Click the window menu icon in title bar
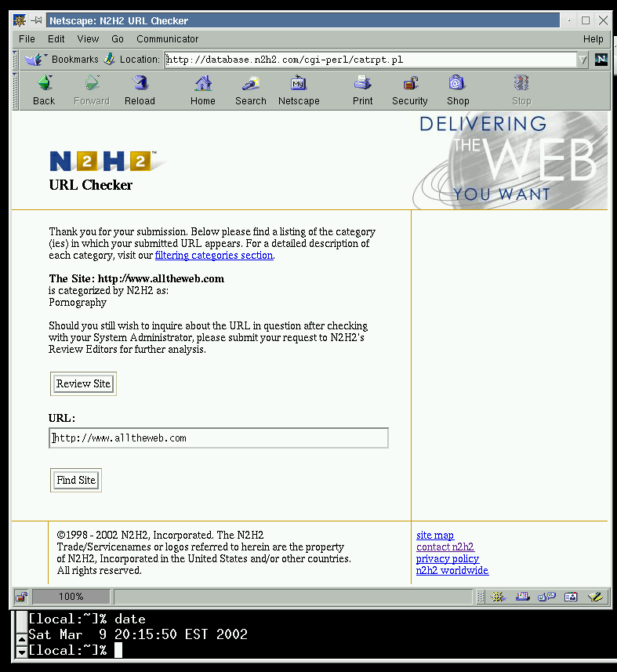 tap(20, 20)
